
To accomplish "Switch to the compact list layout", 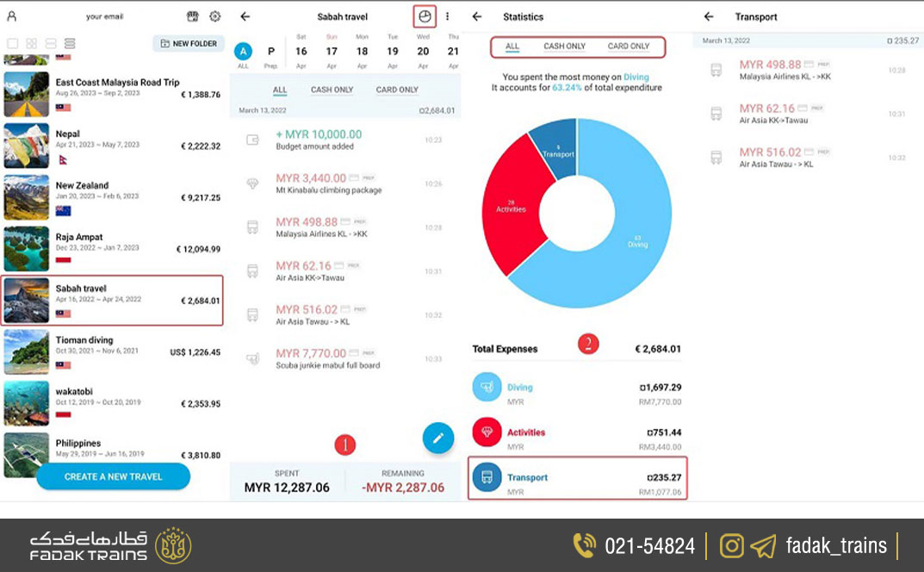I will pyautogui.click(x=70, y=43).
